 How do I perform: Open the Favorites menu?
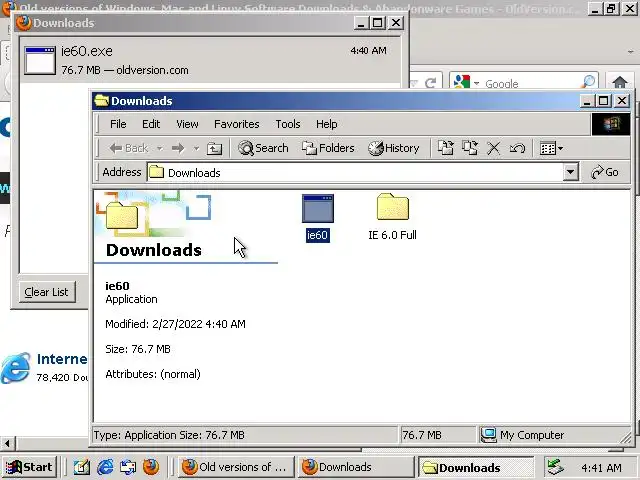[237, 124]
